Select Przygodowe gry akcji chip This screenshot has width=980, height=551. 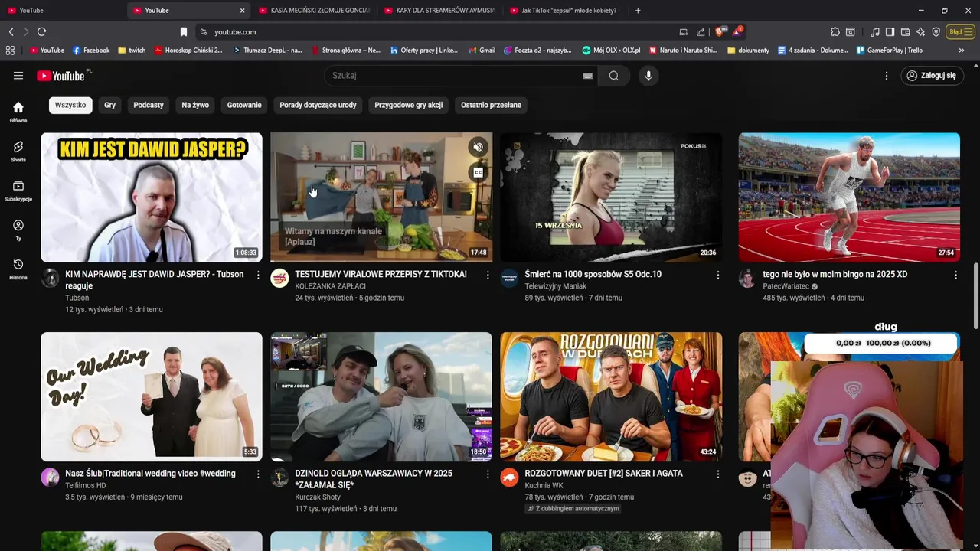point(409,105)
